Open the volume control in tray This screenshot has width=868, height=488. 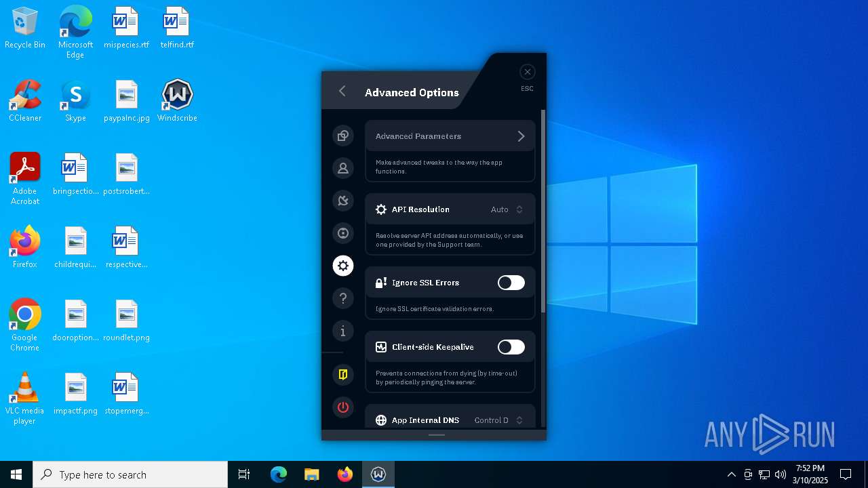coord(781,474)
